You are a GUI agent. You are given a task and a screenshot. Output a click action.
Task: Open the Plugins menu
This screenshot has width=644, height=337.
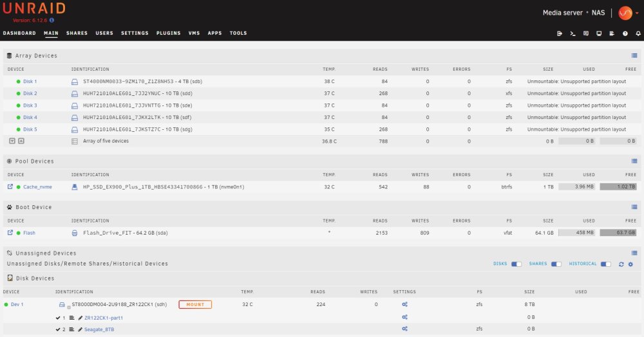click(168, 33)
